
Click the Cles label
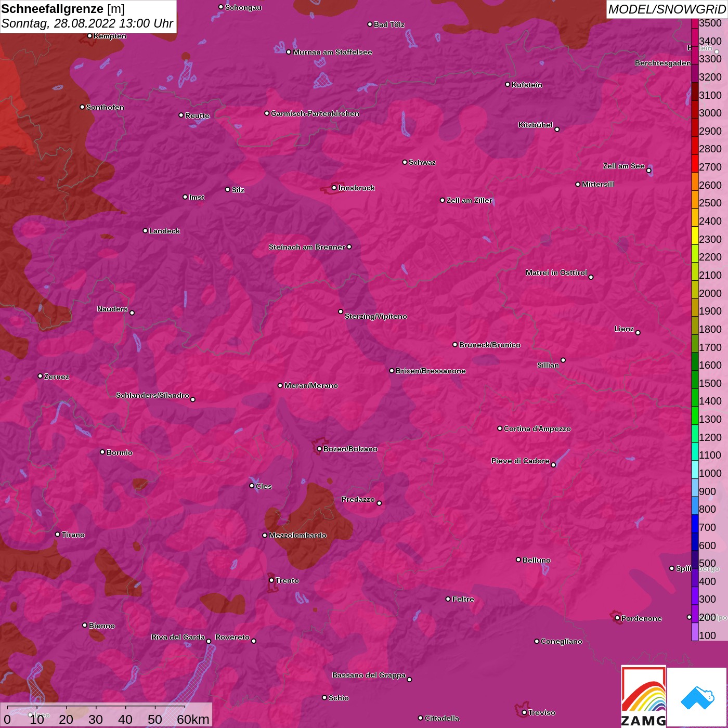(264, 486)
